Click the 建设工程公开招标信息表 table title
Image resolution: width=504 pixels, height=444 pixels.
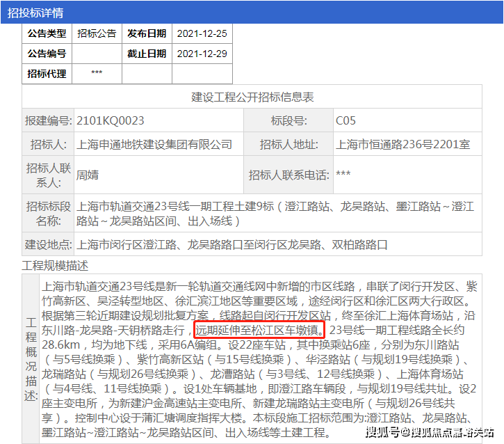pyautogui.click(x=252, y=97)
